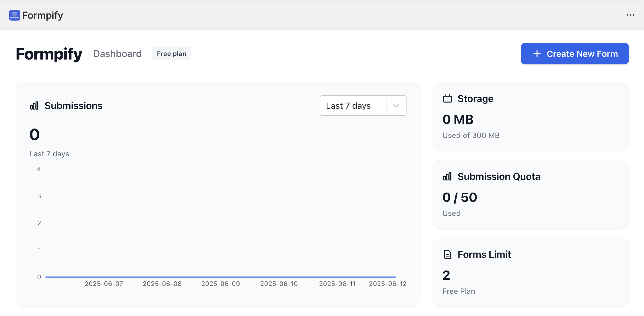
Task: Click the Formpify text in top bar
Action: [43, 15]
